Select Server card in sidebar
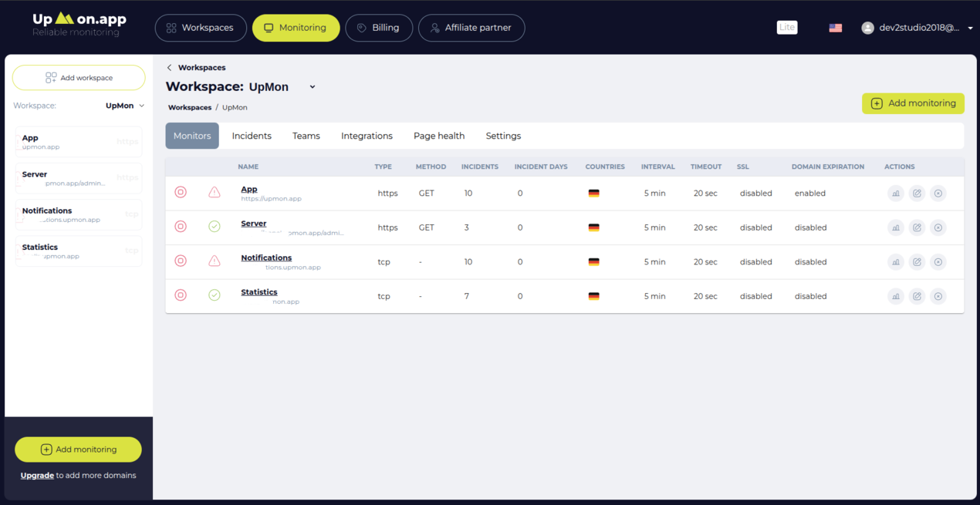Image resolution: width=980 pixels, height=505 pixels. pyautogui.click(x=79, y=178)
